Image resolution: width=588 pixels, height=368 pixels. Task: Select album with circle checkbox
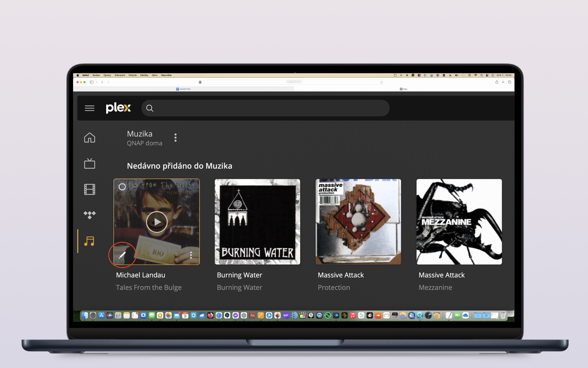click(x=122, y=187)
